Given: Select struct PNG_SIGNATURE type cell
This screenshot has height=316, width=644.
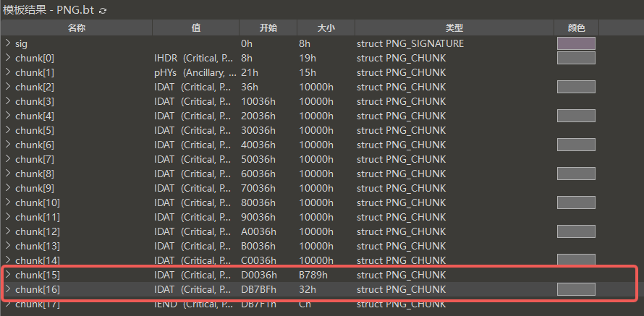Looking at the screenshot, I should coord(410,43).
